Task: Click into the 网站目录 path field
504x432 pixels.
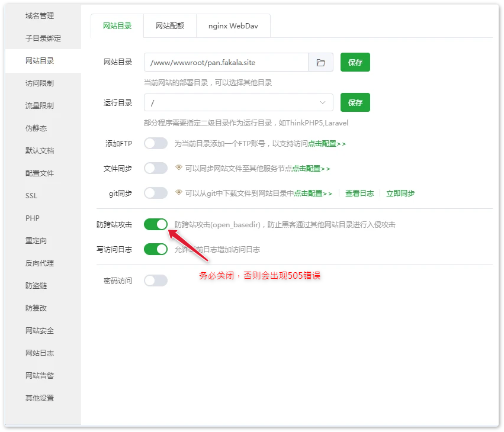Action: [x=226, y=62]
